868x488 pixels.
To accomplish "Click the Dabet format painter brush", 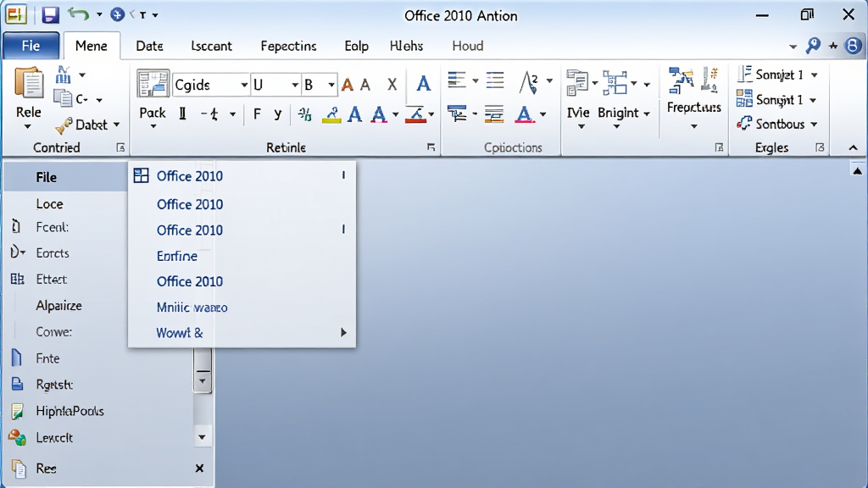I will pos(64,125).
